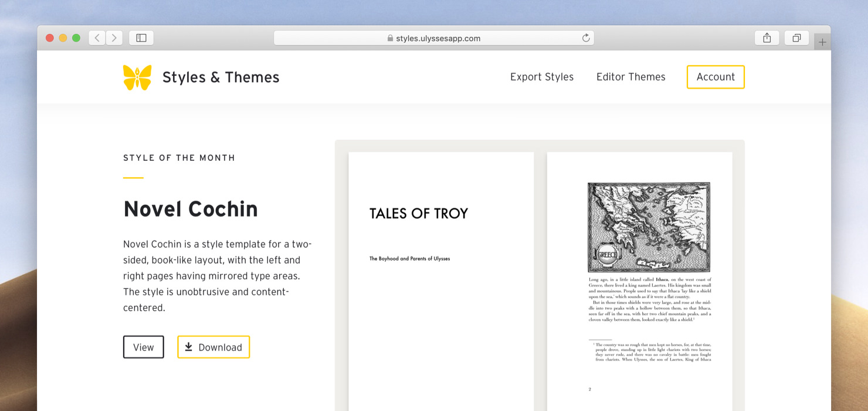Image resolution: width=868 pixels, height=411 pixels.
Task: Open the Tales of Troy title page preview
Action: [441, 282]
